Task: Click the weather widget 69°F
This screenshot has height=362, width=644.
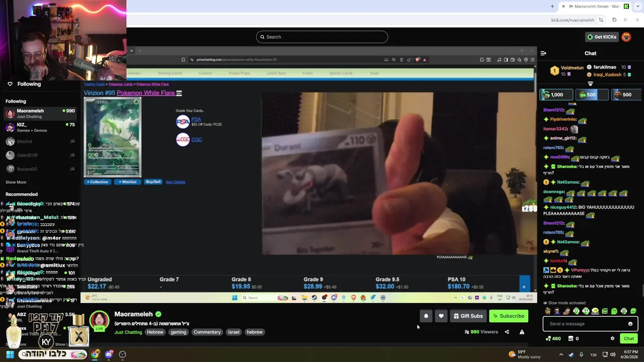Action: coord(524,354)
